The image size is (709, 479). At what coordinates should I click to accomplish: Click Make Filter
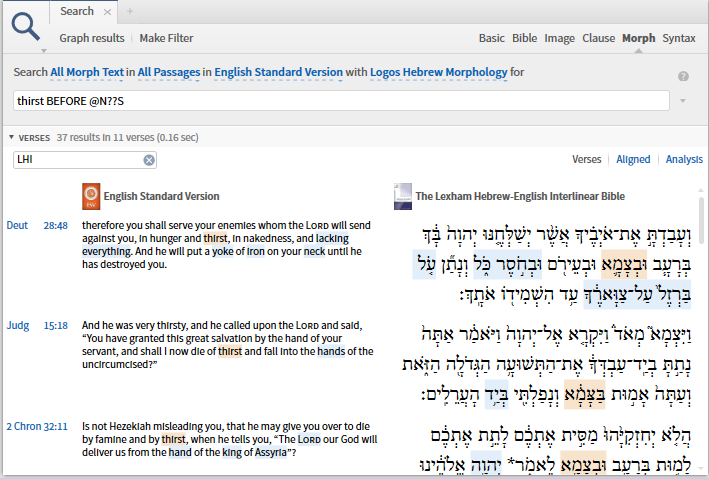(166, 39)
